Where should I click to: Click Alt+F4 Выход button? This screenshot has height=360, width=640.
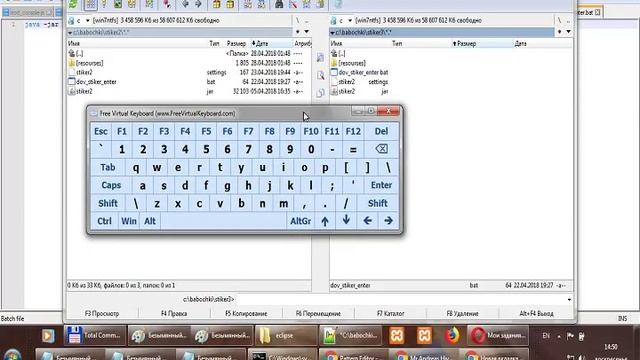[x=536, y=313]
